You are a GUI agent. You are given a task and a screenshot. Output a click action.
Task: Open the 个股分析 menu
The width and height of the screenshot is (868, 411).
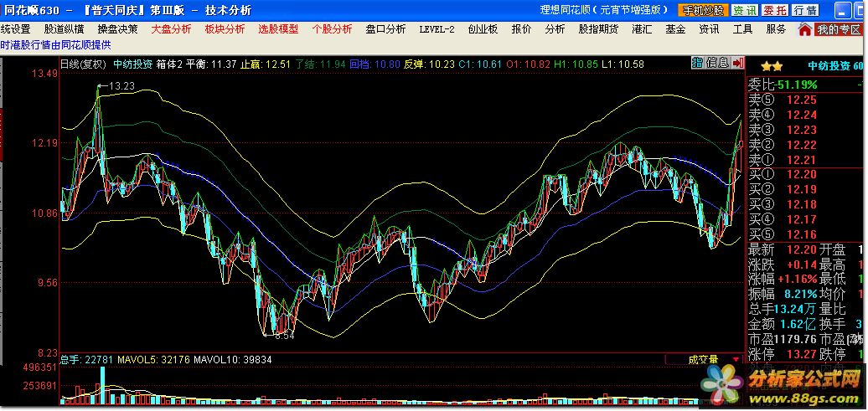tap(332, 29)
